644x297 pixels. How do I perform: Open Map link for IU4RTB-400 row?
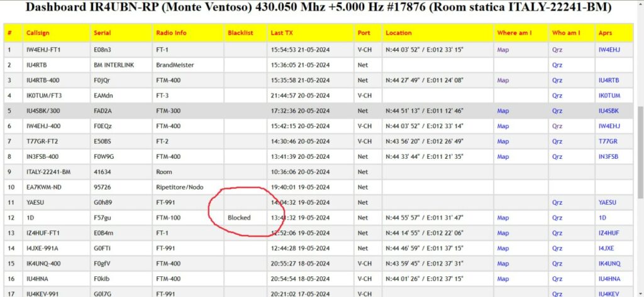(502, 80)
